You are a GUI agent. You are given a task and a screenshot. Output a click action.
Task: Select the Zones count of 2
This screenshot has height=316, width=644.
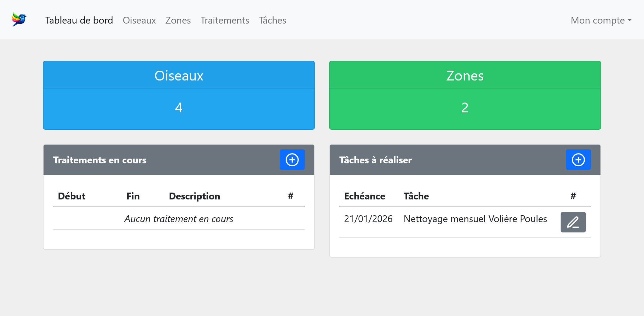[x=465, y=108]
